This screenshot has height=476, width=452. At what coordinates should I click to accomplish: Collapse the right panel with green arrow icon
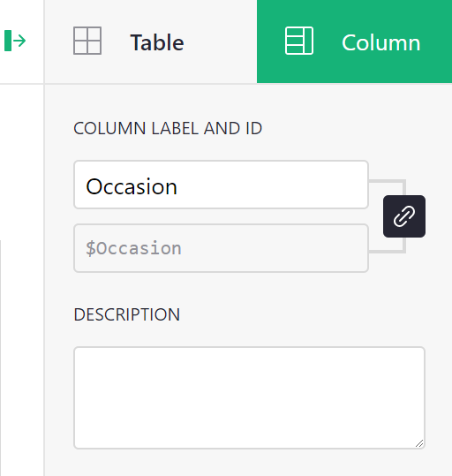(15, 41)
